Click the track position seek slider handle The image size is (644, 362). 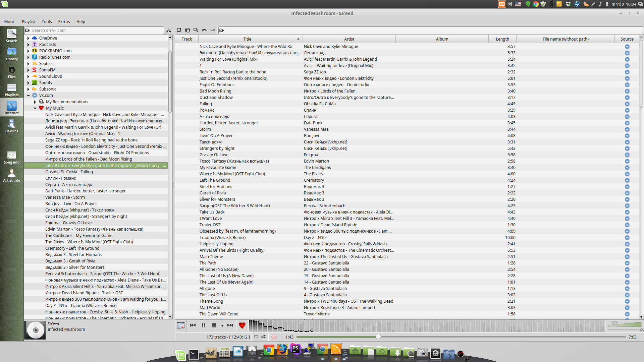[378, 337]
